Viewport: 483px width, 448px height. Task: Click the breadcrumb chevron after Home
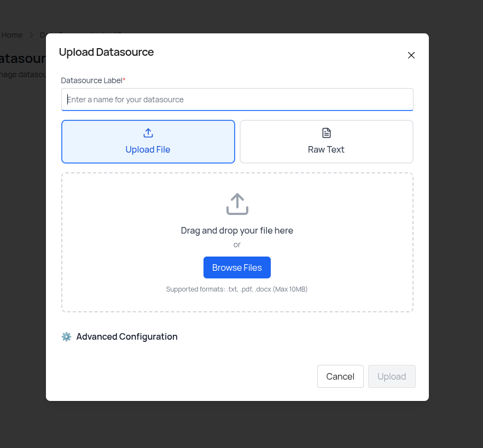[31, 35]
